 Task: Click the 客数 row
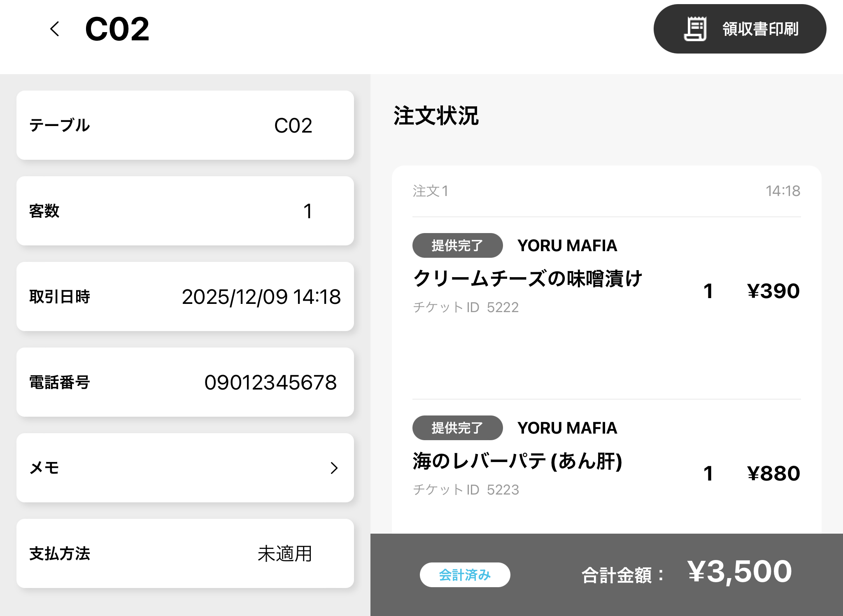185,211
